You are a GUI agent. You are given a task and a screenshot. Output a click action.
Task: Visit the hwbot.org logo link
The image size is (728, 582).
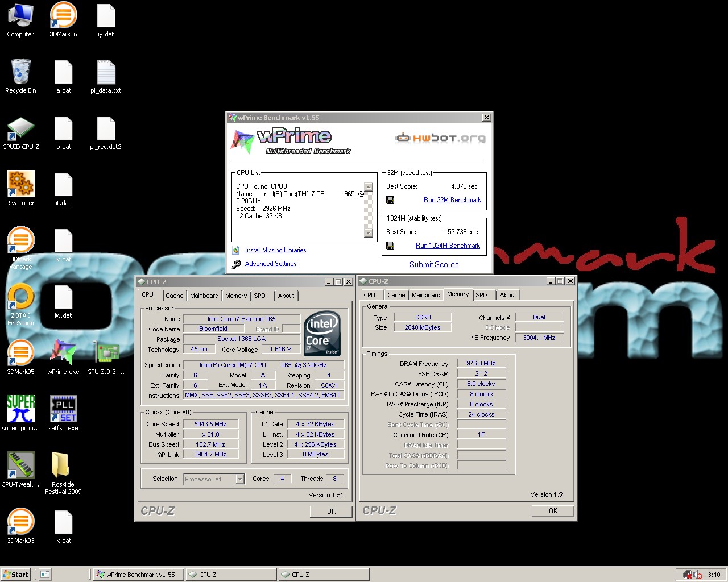pos(440,138)
